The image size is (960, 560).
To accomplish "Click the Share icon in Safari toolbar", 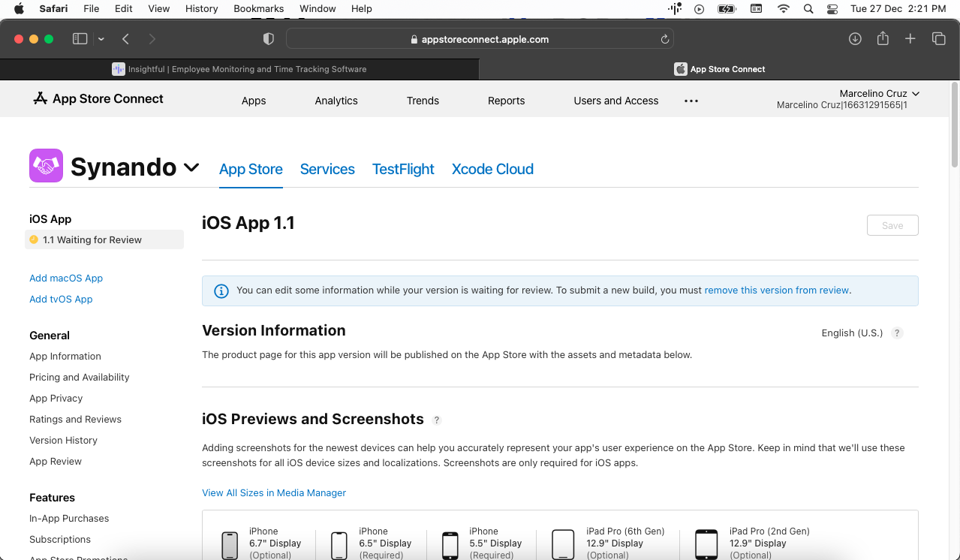I will click(883, 38).
